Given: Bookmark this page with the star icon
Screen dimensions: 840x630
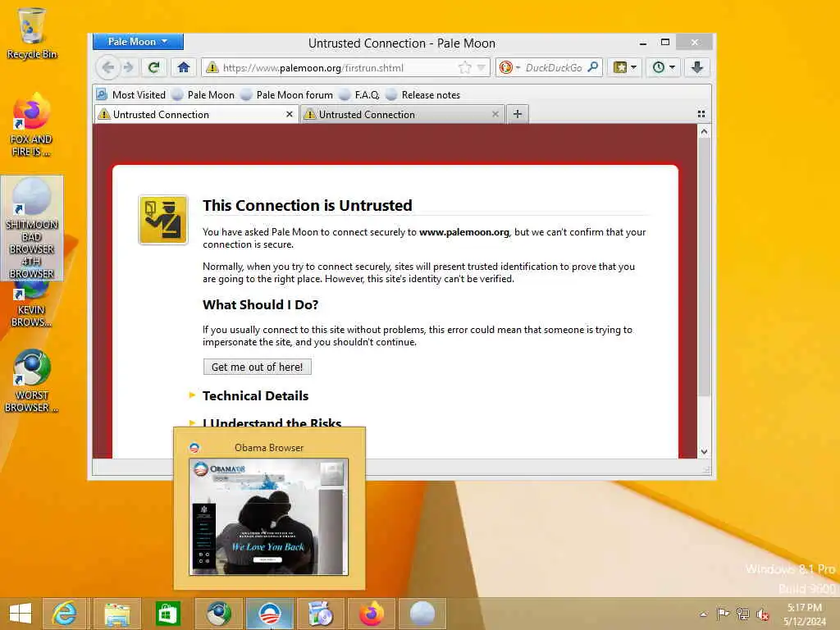Looking at the screenshot, I should click(x=464, y=67).
